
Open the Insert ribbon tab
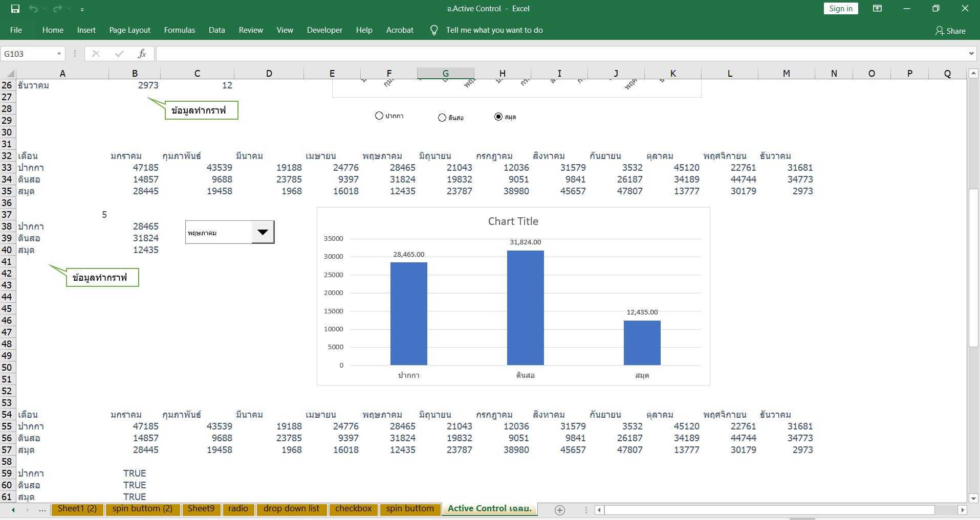[x=86, y=30]
